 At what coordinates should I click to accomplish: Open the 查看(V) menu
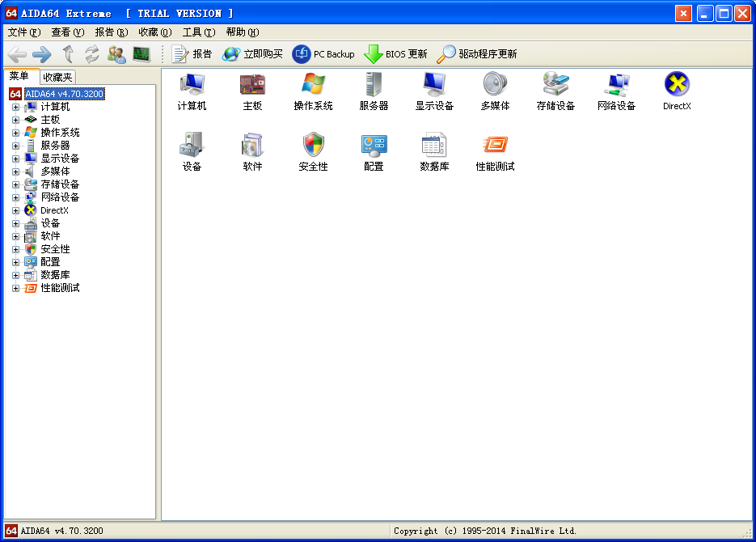click(x=68, y=32)
